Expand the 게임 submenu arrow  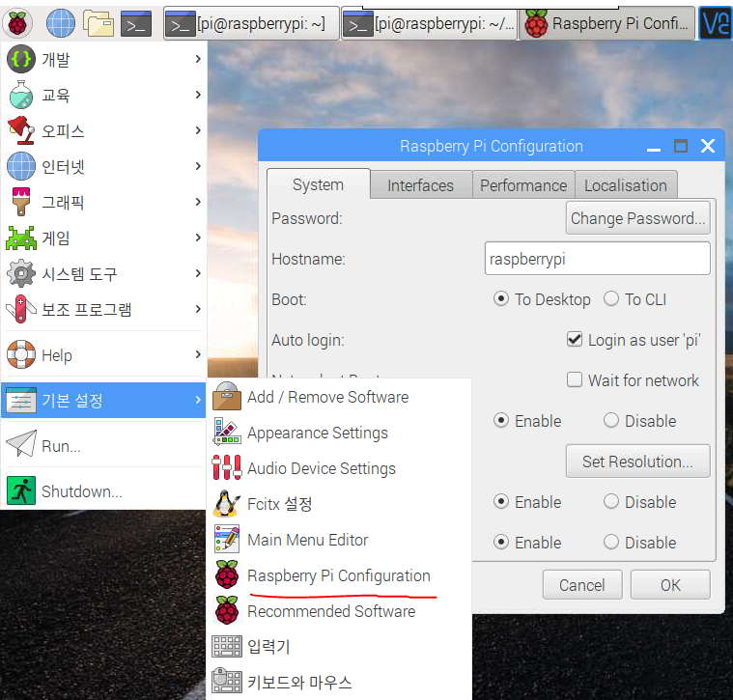pyautogui.click(x=198, y=238)
